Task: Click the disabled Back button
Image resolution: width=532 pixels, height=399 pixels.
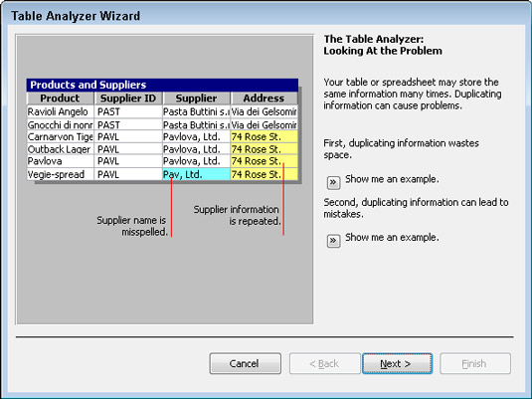Action: [324, 364]
